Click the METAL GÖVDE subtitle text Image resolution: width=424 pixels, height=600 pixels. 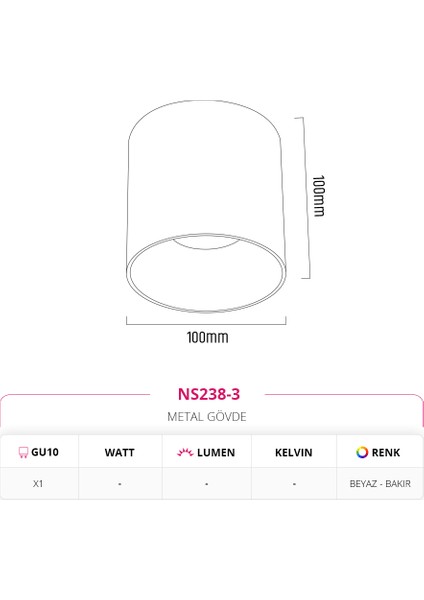tap(207, 416)
